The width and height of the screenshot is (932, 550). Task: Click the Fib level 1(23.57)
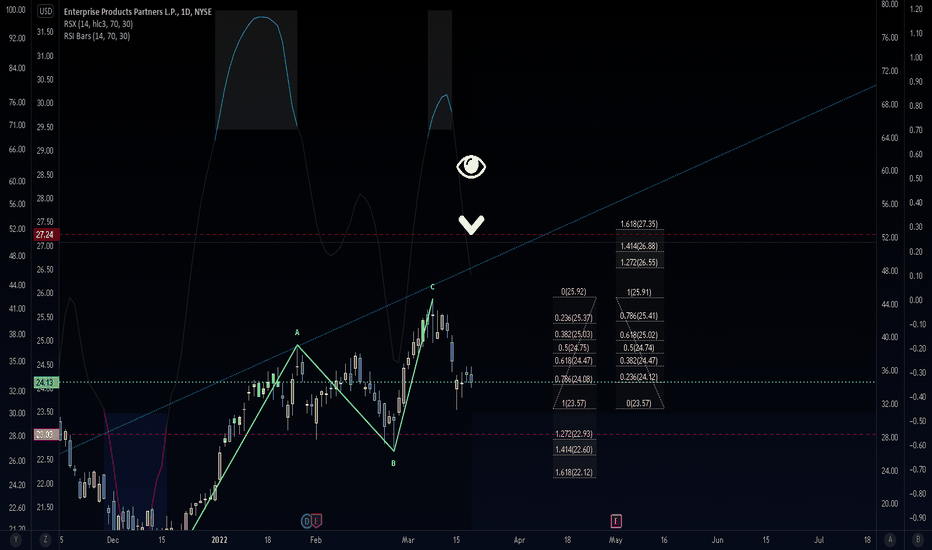(x=574, y=403)
